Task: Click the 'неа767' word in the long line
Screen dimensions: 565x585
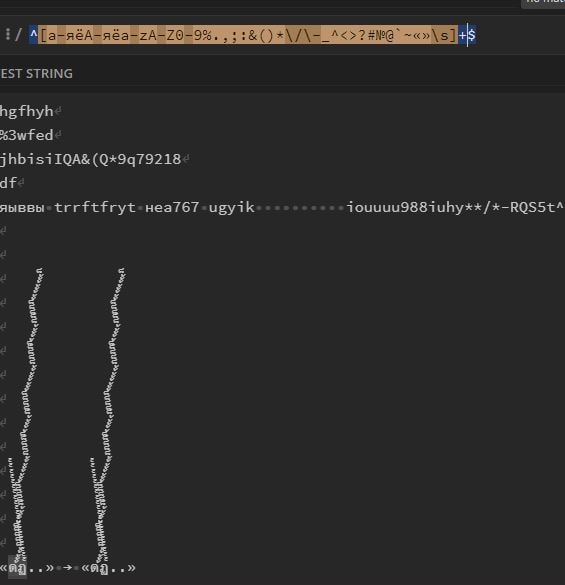Action: click(172, 207)
